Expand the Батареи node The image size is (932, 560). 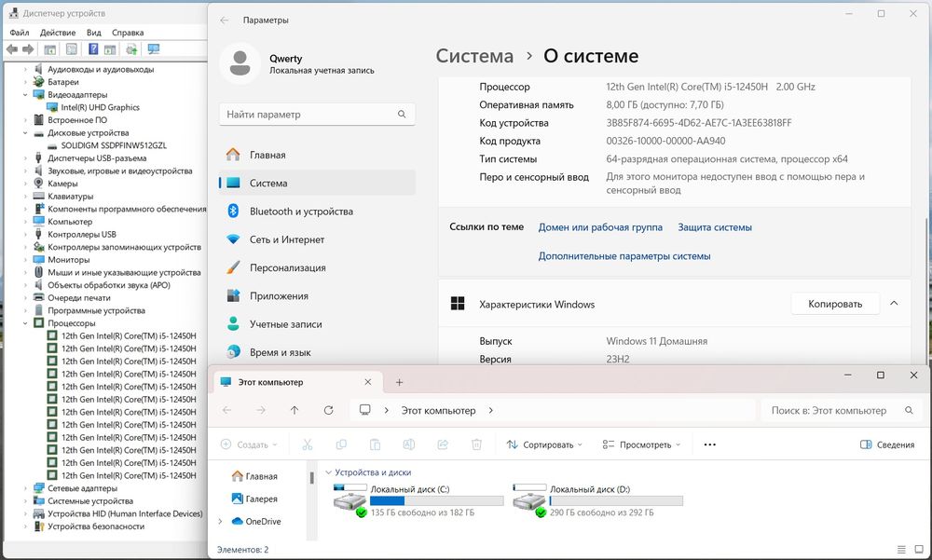(25, 82)
